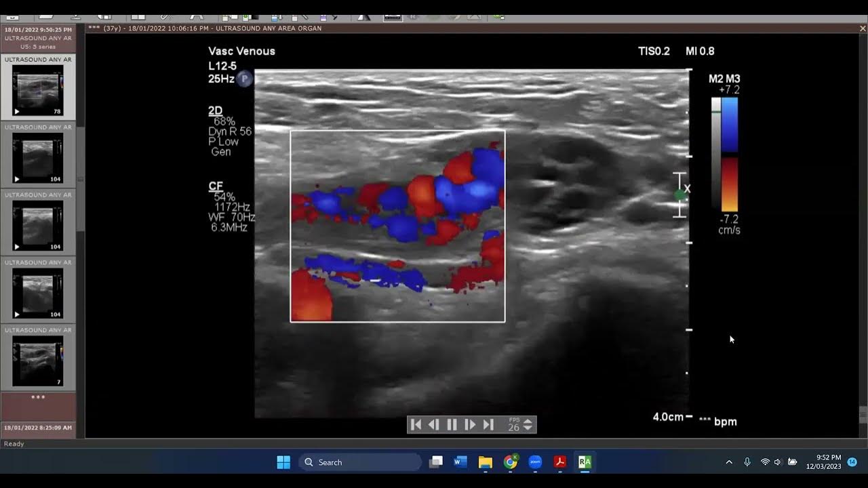Step back one frame in cine loop
Screen dimensions: 868x488
(x=434, y=425)
